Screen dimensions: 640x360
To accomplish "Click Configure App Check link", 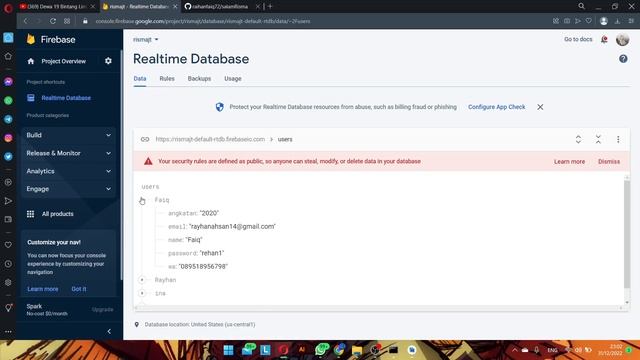I will point(496,107).
